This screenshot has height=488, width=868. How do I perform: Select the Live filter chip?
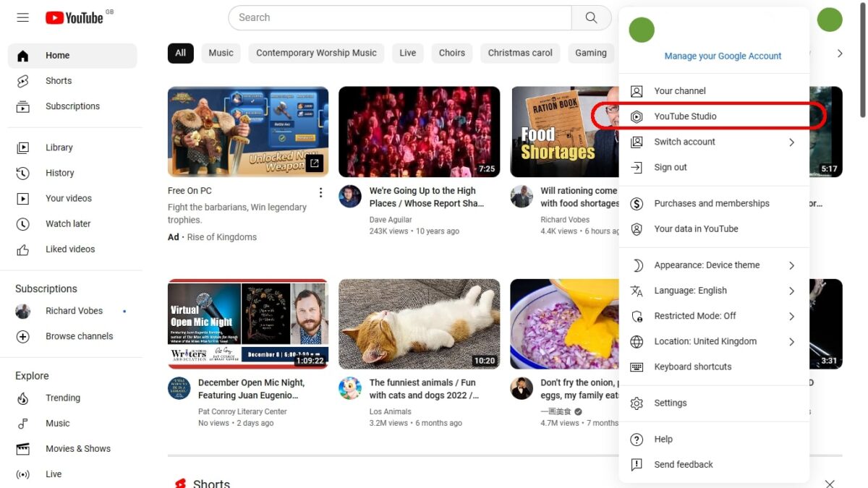408,53
